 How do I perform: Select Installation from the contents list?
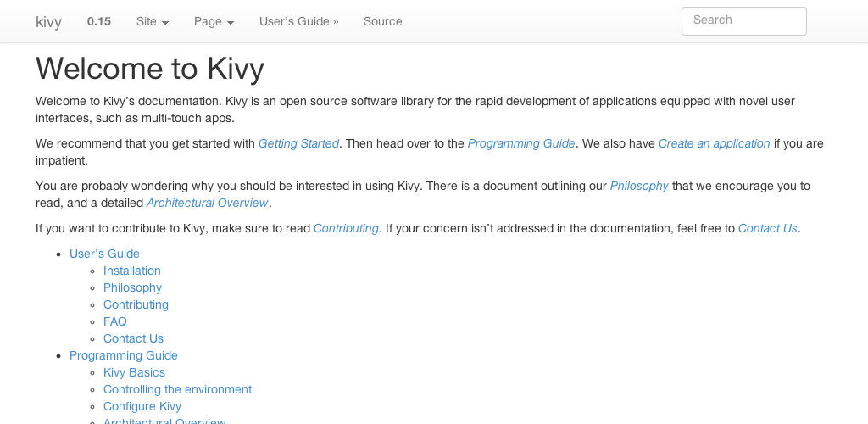tap(131, 271)
